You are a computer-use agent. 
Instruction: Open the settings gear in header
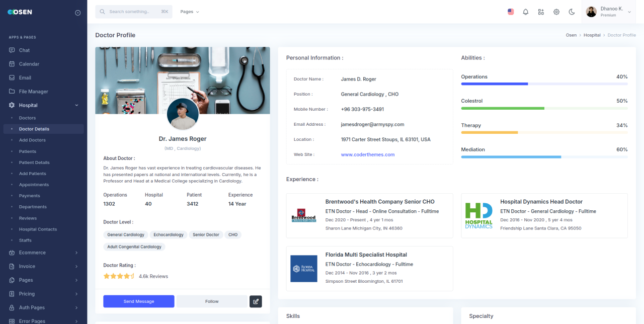556,12
